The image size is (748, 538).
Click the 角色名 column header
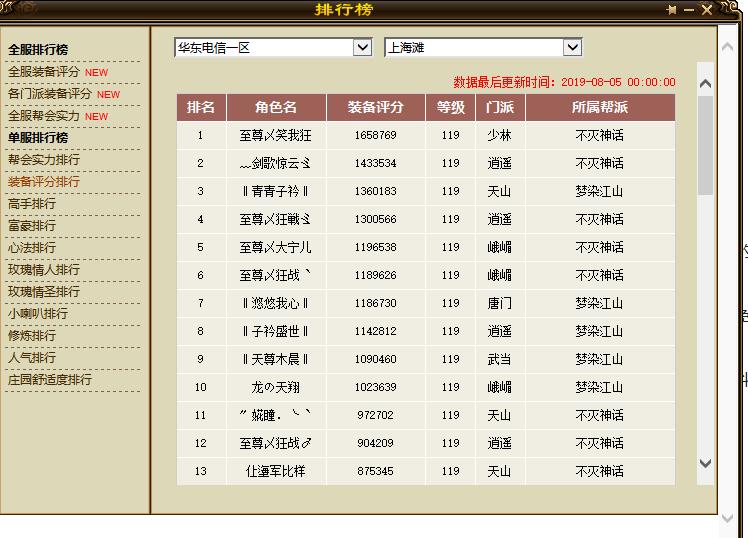pyautogui.click(x=276, y=107)
